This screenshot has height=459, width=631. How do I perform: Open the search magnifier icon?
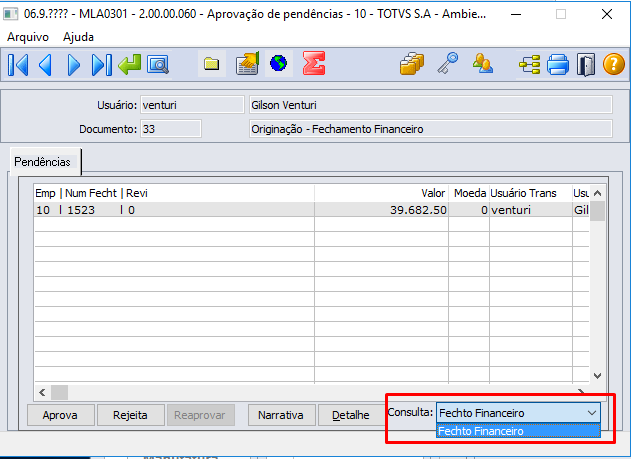point(158,64)
